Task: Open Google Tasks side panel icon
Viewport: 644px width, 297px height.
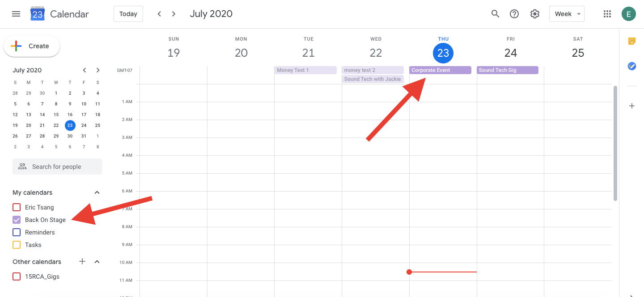Action: coord(631,66)
